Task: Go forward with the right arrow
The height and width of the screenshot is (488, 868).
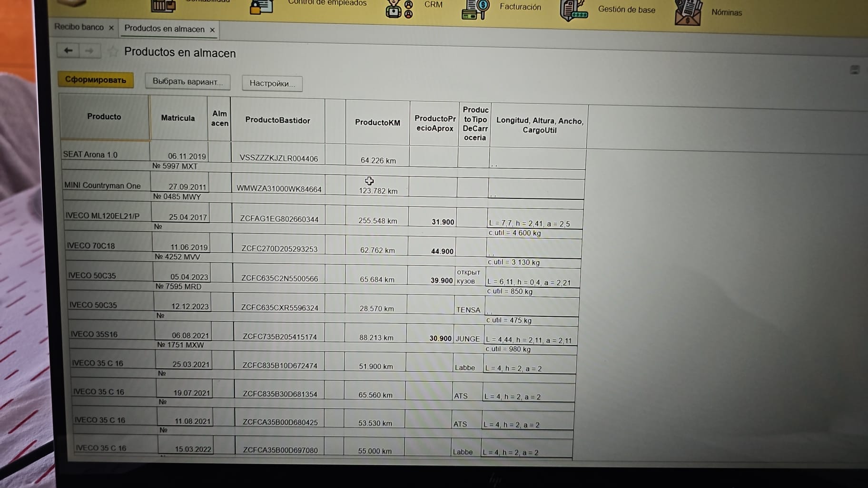Action: click(89, 51)
